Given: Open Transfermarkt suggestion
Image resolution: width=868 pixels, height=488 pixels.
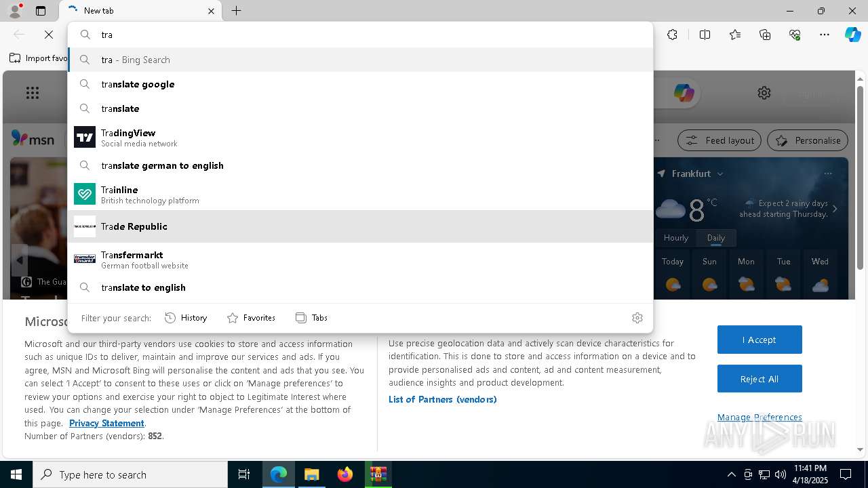Looking at the screenshot, I should pyautogui.click(x=360, y=260).
